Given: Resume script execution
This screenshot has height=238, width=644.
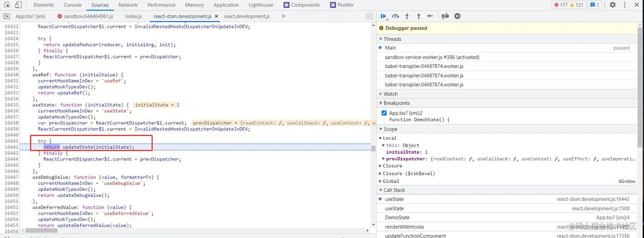Looking at the screenshot, I should point(383,16).
